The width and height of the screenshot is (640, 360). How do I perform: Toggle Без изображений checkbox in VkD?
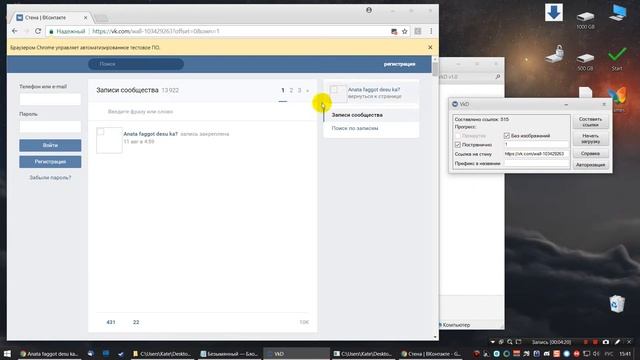tap(507, 136)
